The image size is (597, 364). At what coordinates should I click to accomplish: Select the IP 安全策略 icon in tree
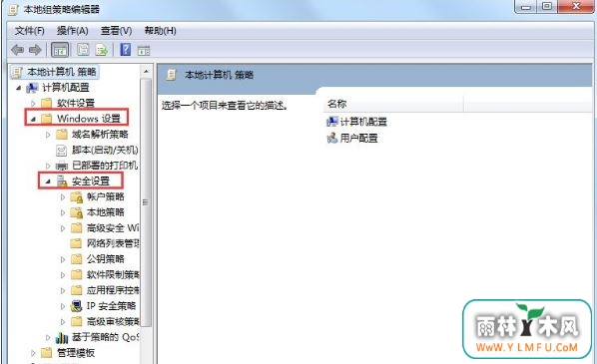[77, 306]
